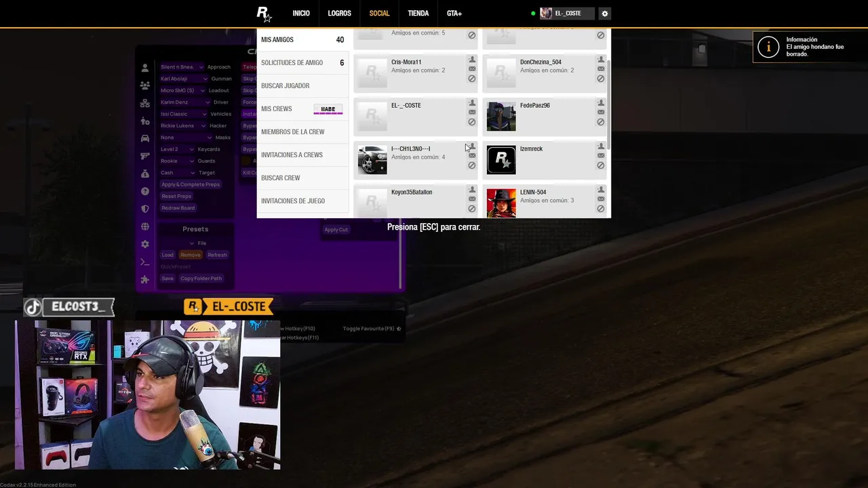Block Cris-Mora11 using the prohibit icon
The height and width of the screenshot is (488, 868).
pos(472,79)
